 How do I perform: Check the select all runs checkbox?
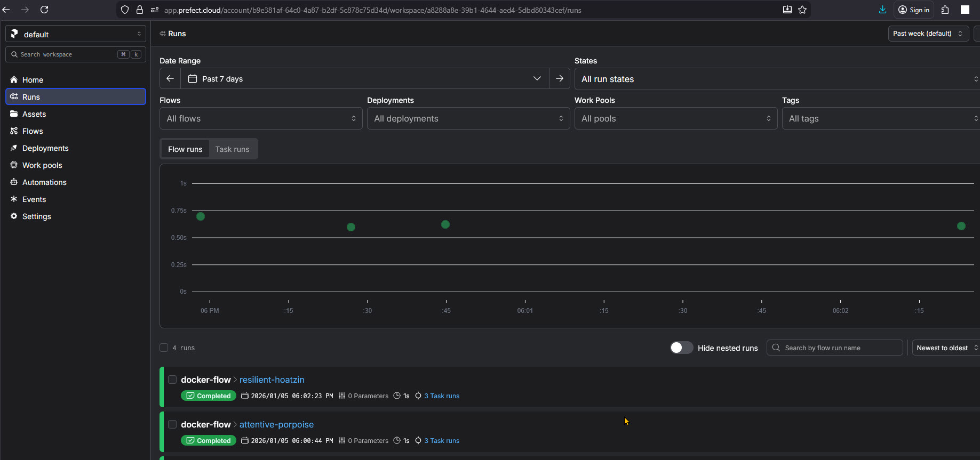coord(164,348)
